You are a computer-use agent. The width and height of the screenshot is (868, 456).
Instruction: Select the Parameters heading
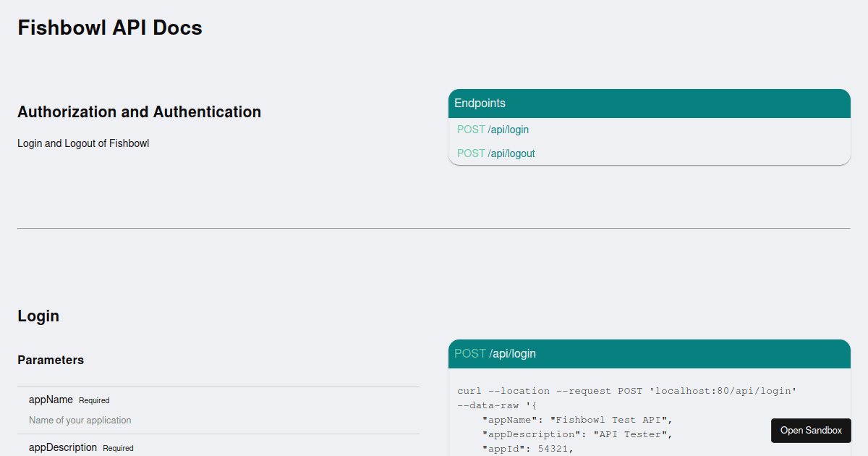[x=51, y=360]
